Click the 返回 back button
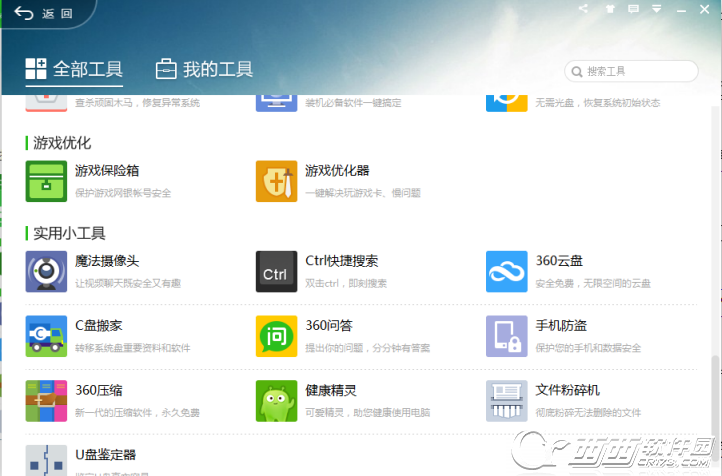Image resolution: width=722 pixels, height=476 pixels. pyautogui.click(x=43, y=13)
